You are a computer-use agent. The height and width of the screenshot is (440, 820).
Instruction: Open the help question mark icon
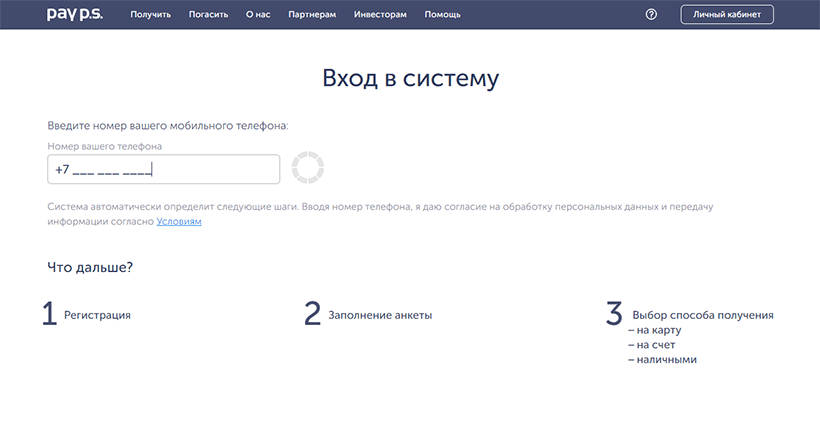coord(651,15)
